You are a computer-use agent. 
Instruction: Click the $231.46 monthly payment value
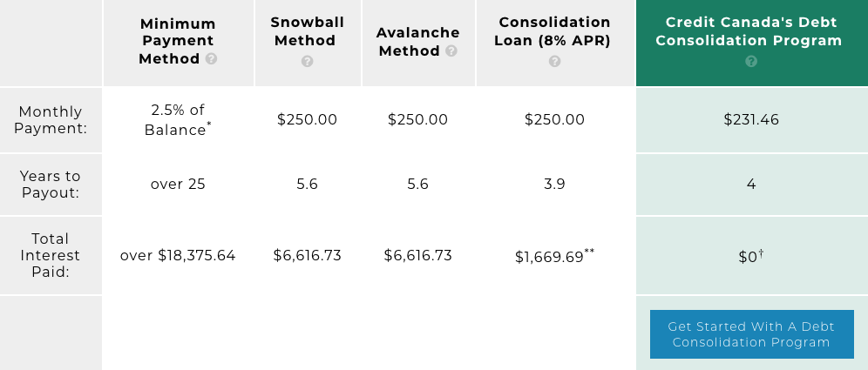point(751,119)
